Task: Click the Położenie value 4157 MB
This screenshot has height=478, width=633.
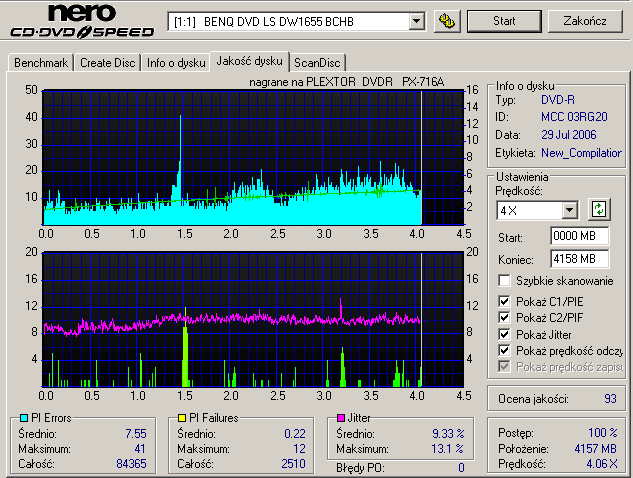Action: [x=595, y=449]
